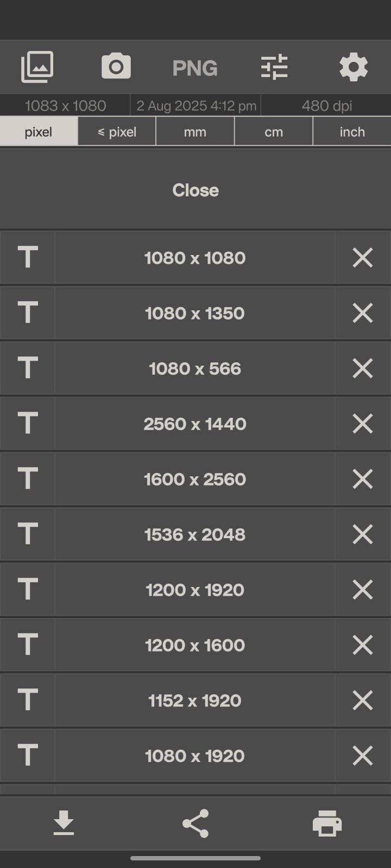Image resolution: width=391 pixels, height=868 pixels.
Task: Choose the 1080 x 1350 preset
Action: tap(195, 313)
